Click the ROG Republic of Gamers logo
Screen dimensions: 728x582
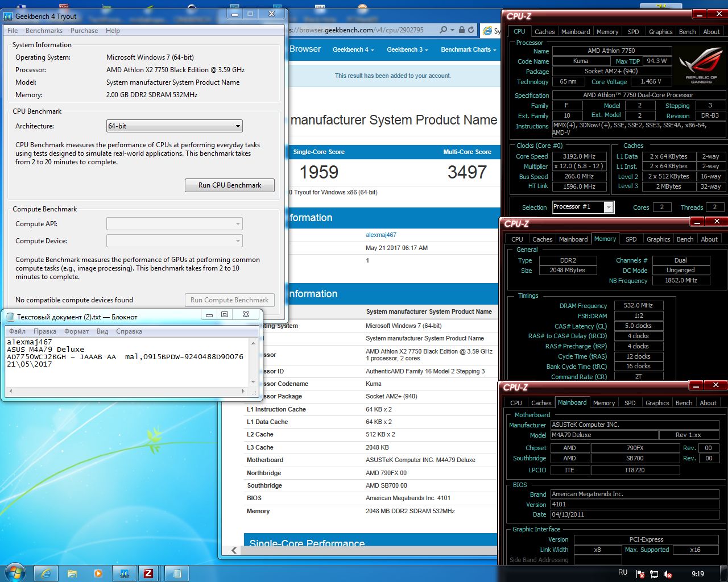tap(701, 66)
